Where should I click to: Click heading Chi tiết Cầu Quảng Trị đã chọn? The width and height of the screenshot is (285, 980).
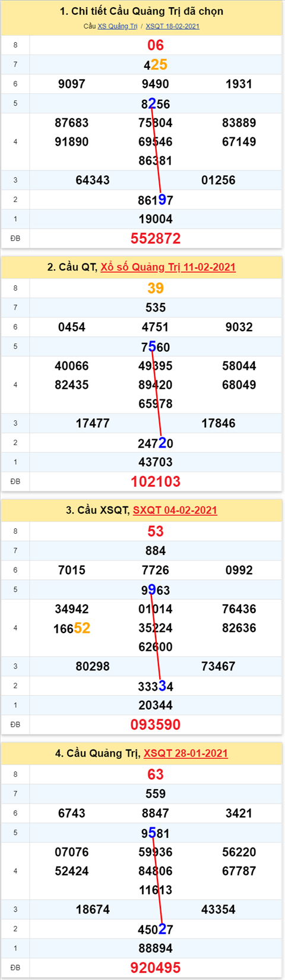coord(142,11)
